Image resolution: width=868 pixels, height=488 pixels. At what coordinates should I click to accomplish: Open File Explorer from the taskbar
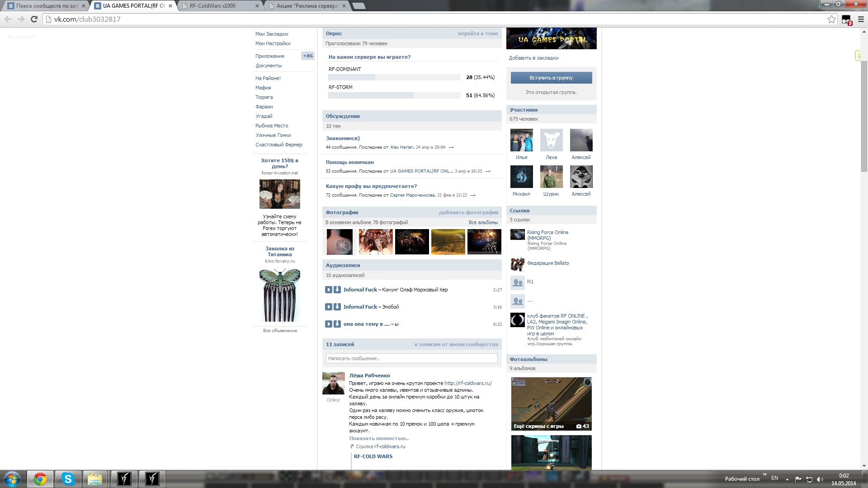point(95,479)
